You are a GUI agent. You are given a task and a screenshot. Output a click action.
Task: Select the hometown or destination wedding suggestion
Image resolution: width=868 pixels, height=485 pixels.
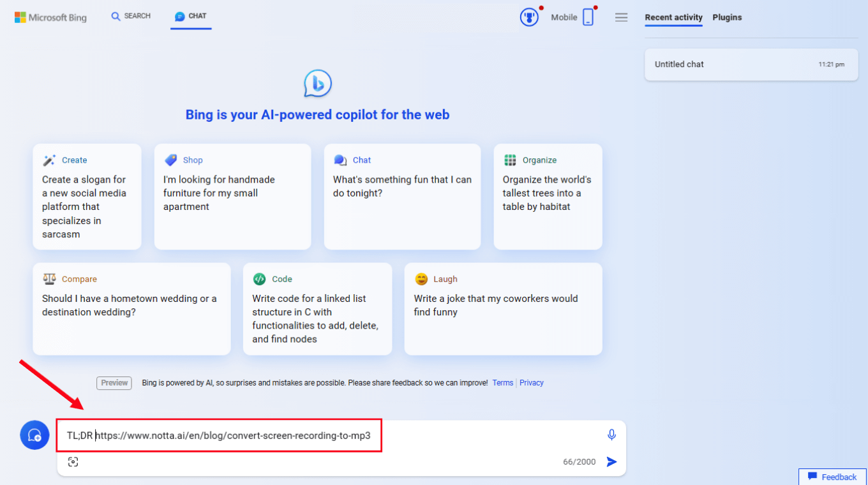131,309
